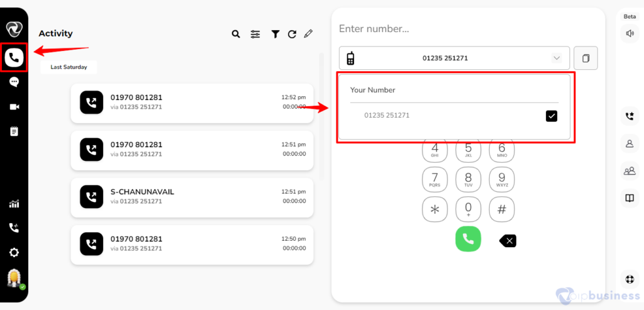Open the notes clipboard sidebar icon
644x310 pixels.
[14, 131]
